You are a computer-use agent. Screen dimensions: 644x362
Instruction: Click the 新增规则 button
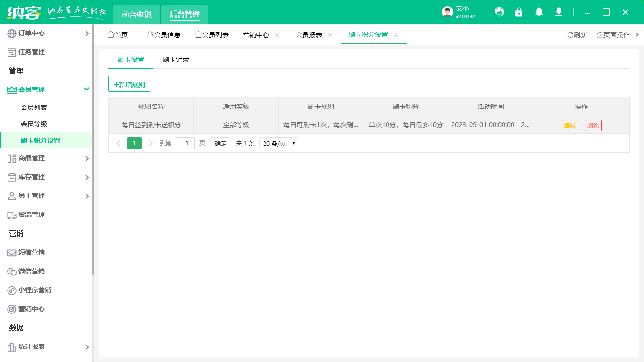(x=129, y=83)
